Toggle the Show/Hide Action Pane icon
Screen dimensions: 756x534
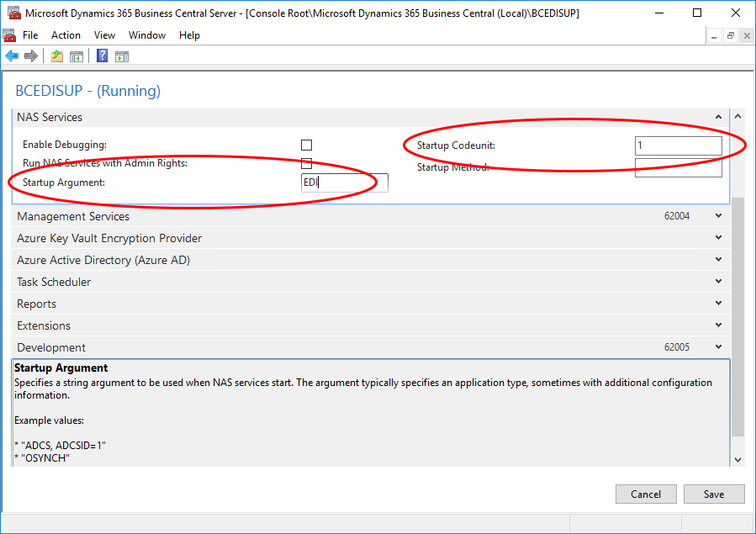(x=122, y=56)
